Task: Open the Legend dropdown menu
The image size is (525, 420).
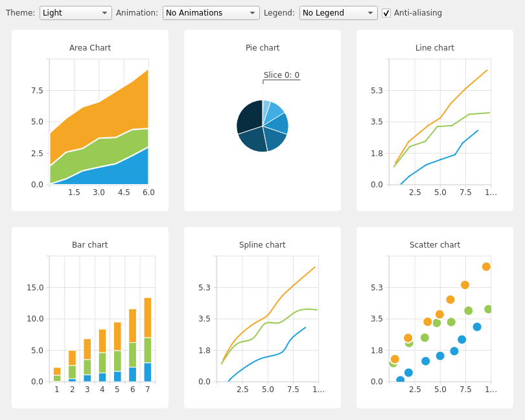Action: click(x=338, y=13)
